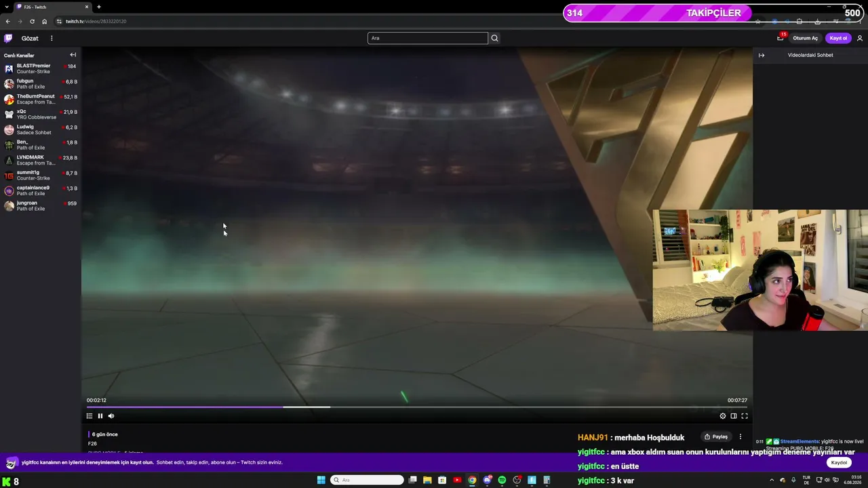868x488 pixels.
Task: Mute the video player volume
Action: pyautogui.click(x=111, y=416)
